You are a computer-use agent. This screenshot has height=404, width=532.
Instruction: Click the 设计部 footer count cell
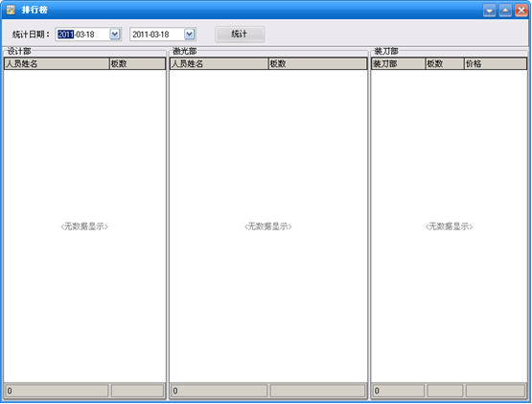pyautogui.click(x=57, y=391)
